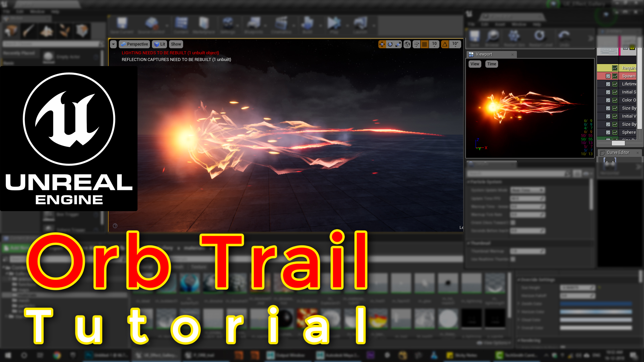Open the Windows Start menu
Screen dimensions: 644x362
pyautogui.click(x=8, y=355)
